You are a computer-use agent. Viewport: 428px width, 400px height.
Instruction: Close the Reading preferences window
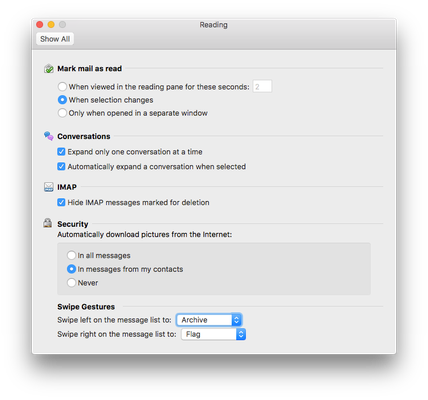pos(40,25)
